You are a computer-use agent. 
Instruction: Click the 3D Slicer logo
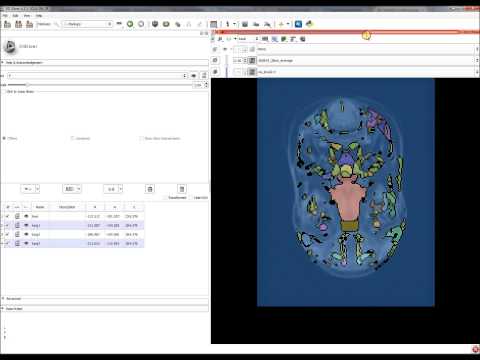(10, 46)
